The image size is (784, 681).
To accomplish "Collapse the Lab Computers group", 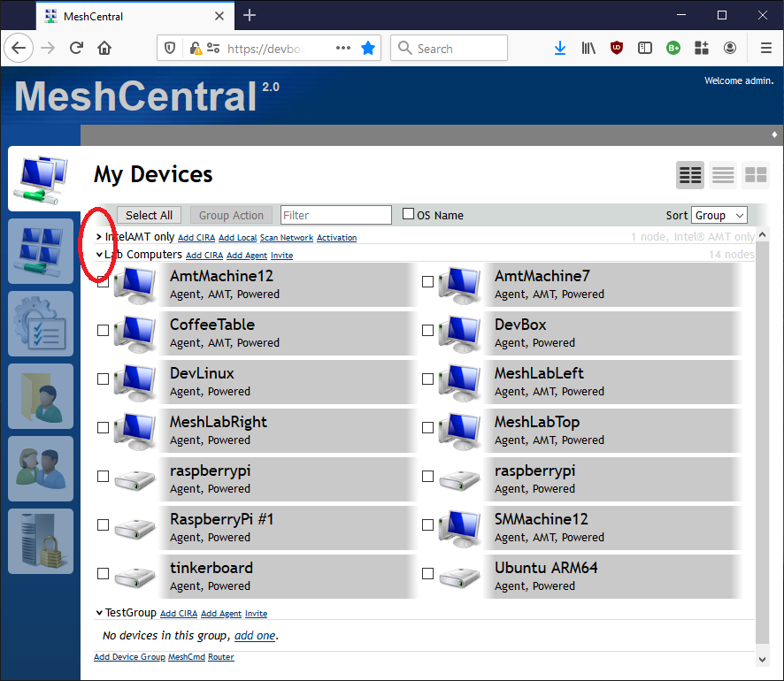I will point(99,255).
